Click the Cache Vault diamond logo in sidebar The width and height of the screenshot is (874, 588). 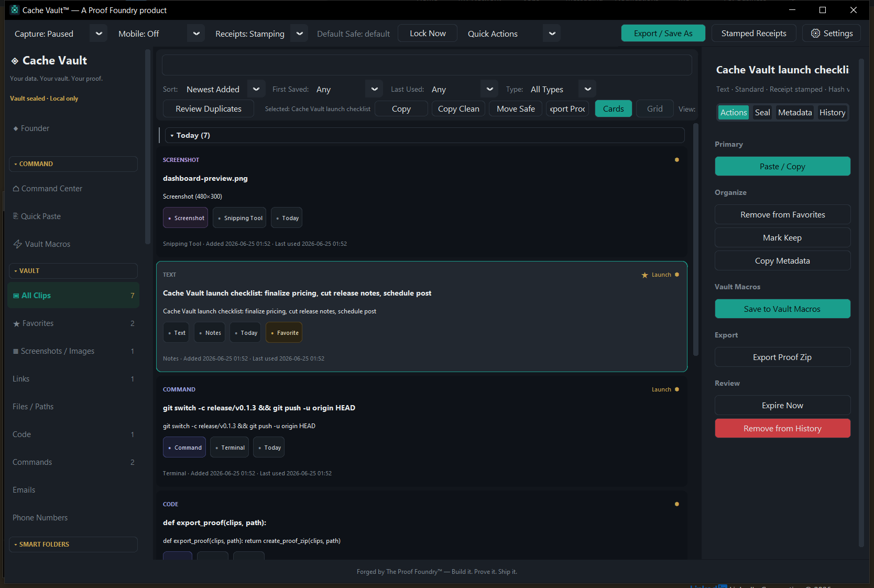pyautogui.click(x=15, y=61)
